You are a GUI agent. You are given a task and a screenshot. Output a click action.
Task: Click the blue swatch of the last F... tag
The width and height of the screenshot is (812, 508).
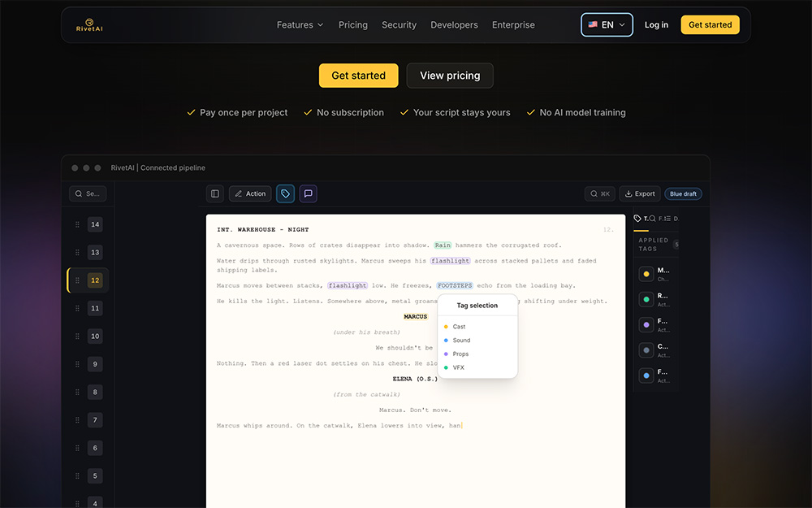tap(646, 376)
